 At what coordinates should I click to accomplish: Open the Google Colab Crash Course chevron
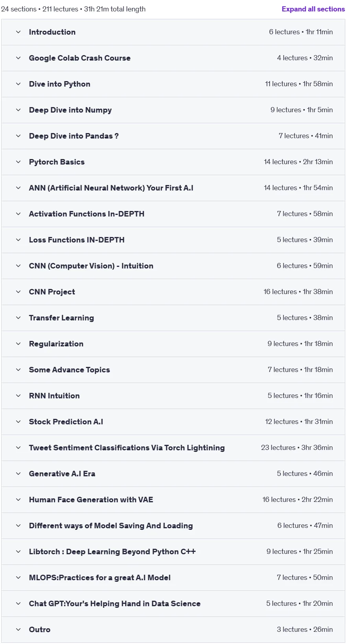tap(18, 58)
